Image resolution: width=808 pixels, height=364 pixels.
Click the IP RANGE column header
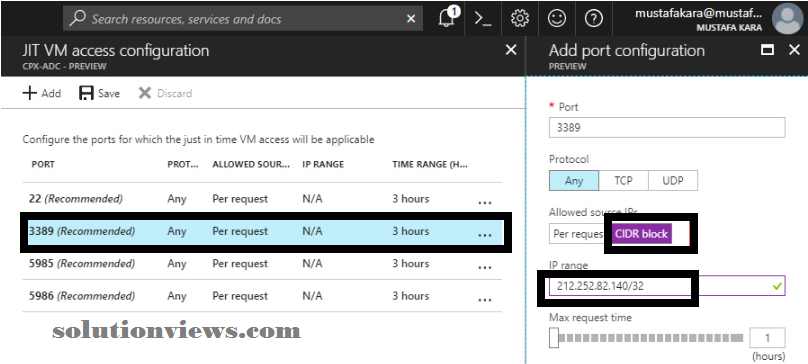coord(323,164)
